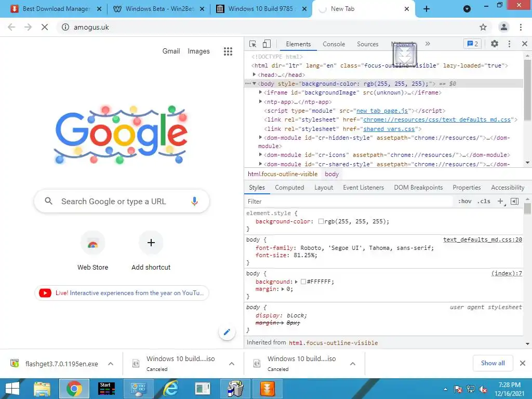Image resolution: width=532 pixels, height=399 pixels.
Task: Open the issues counter showing 2
Action: coord(472,44)
